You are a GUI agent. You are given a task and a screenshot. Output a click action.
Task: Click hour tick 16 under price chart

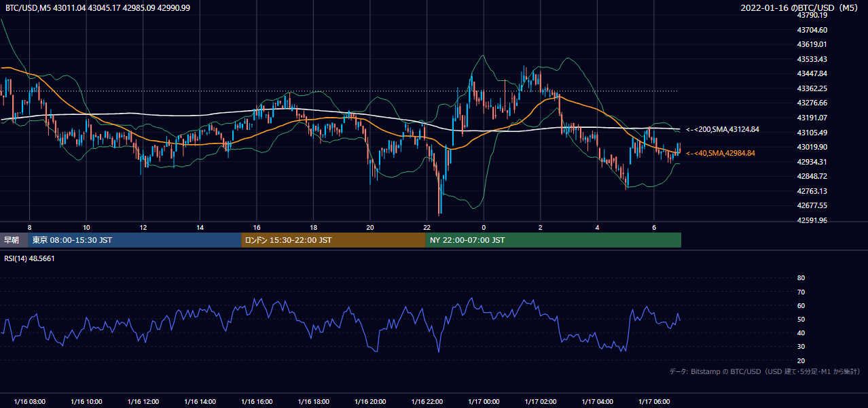(x=256, y=227)
